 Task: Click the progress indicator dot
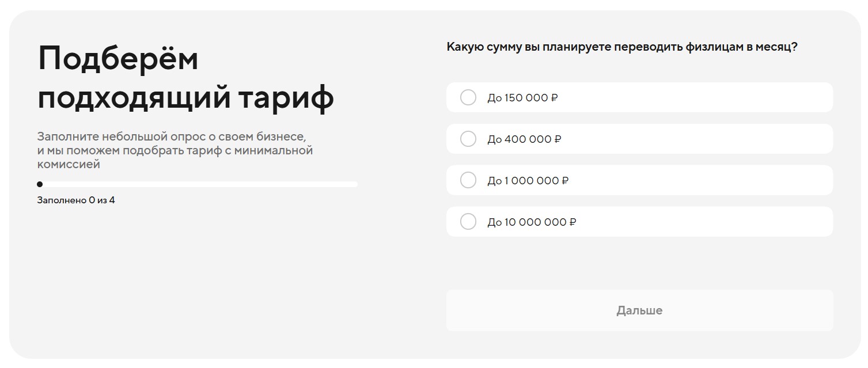[x=39, y=184]
